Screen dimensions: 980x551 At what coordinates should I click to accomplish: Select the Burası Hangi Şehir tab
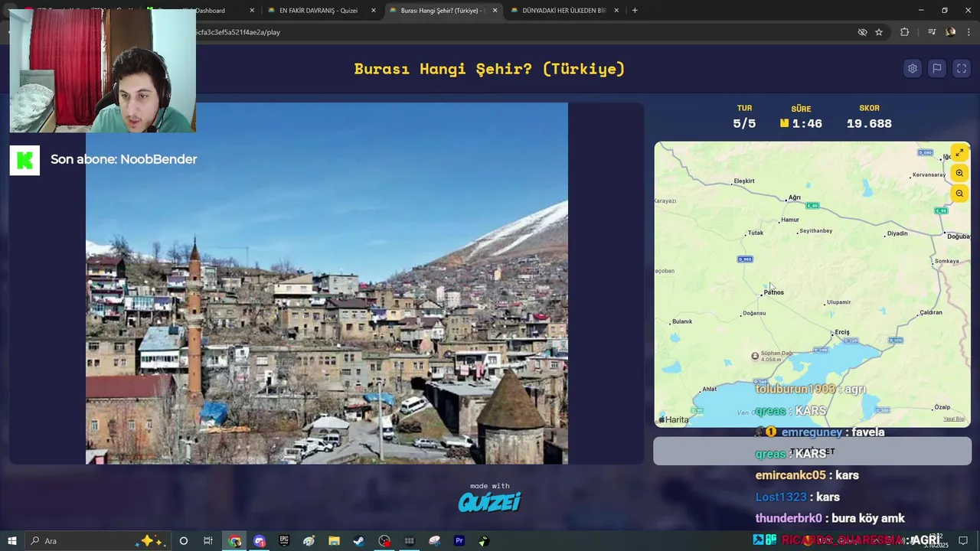click(x=442, y=11)
